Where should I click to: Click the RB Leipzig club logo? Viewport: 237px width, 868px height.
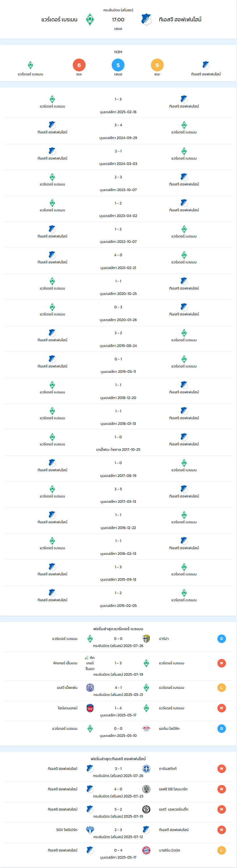click(146, 729)
